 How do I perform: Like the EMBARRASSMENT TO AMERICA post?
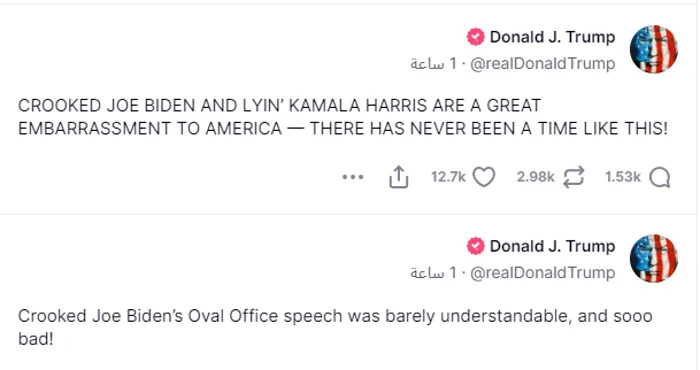484,177
